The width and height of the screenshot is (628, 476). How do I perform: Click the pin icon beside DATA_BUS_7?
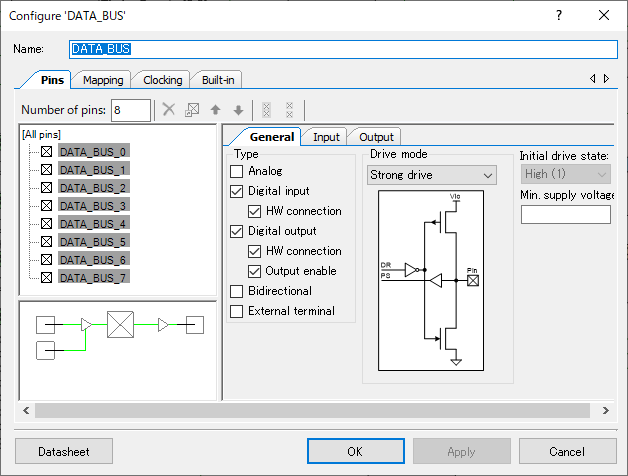pos(46,277)
